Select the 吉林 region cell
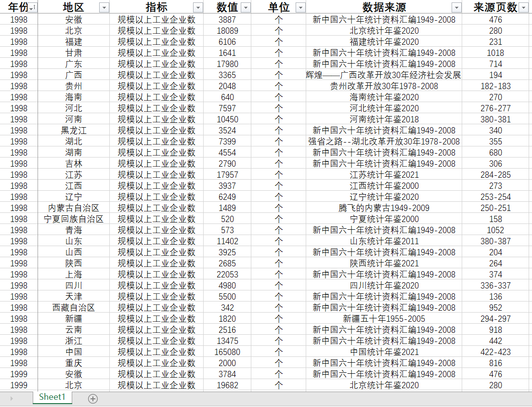This screenshot has height=407, width=532. point(74,164)
